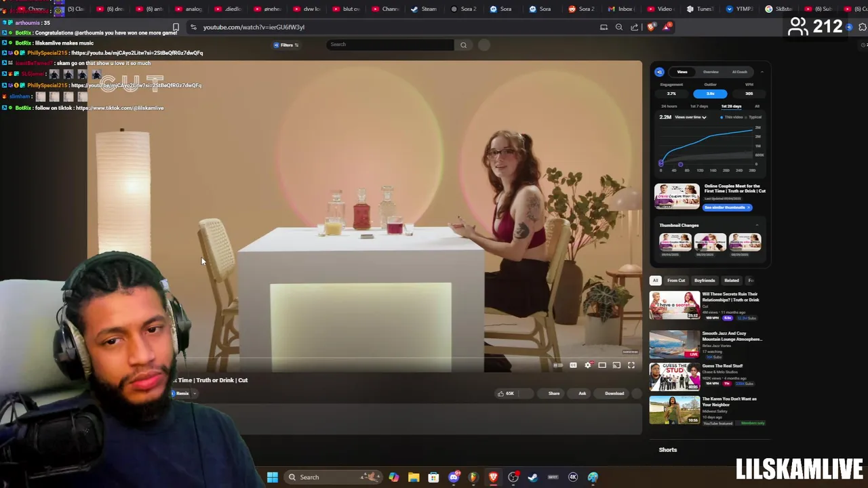868x488 pixels.
Task: Toggle closed captions (CC) on the video
Action: pyautogui.click(x=573, y=365)
